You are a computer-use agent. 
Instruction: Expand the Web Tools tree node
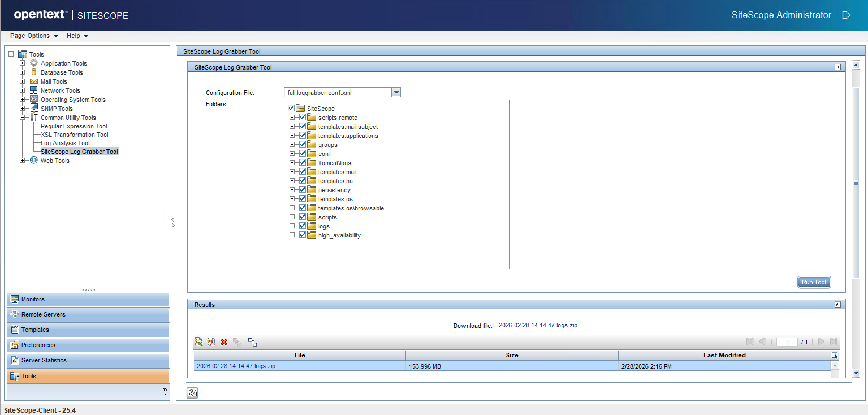tap(23, 160)
